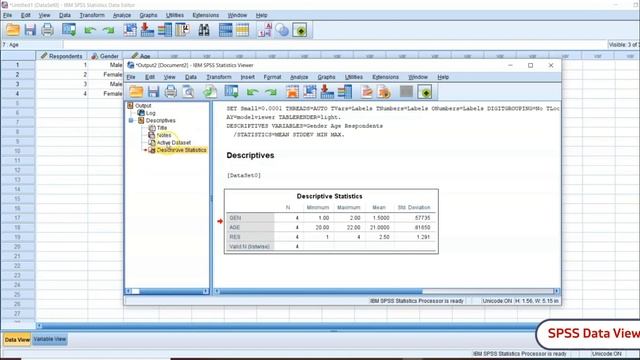Image resolution: width=640 pixels, height=360 pixels.
Task: Switch to Data View tab
Action: click(18, 339)
